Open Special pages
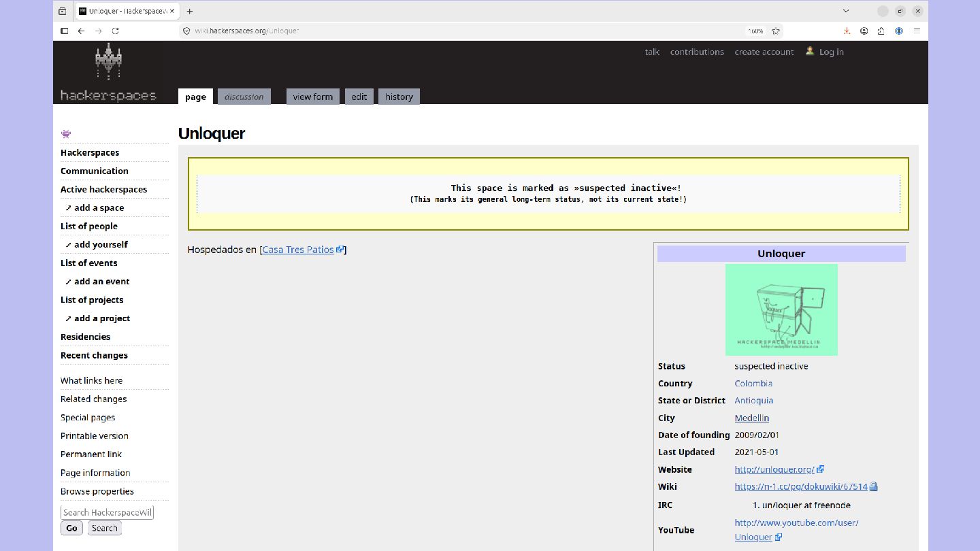Viewport: 980px width, 551px height. pyautogui.click(x=88, y=418)
